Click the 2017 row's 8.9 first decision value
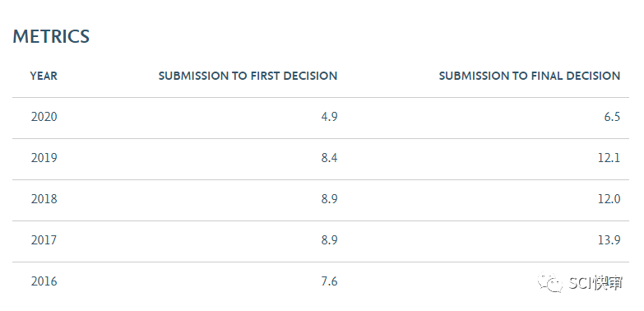The width and height of the screenshot is (644, 311). pos(329,240)
